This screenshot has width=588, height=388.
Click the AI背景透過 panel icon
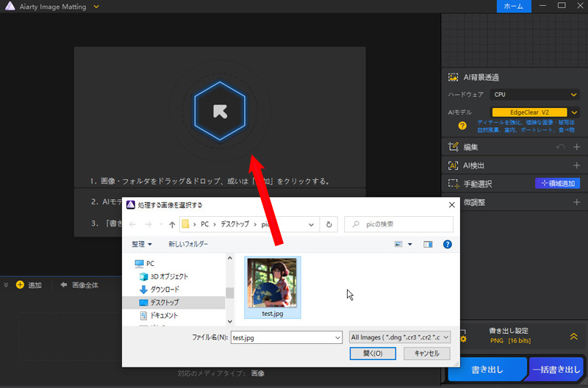pos(453,77)
